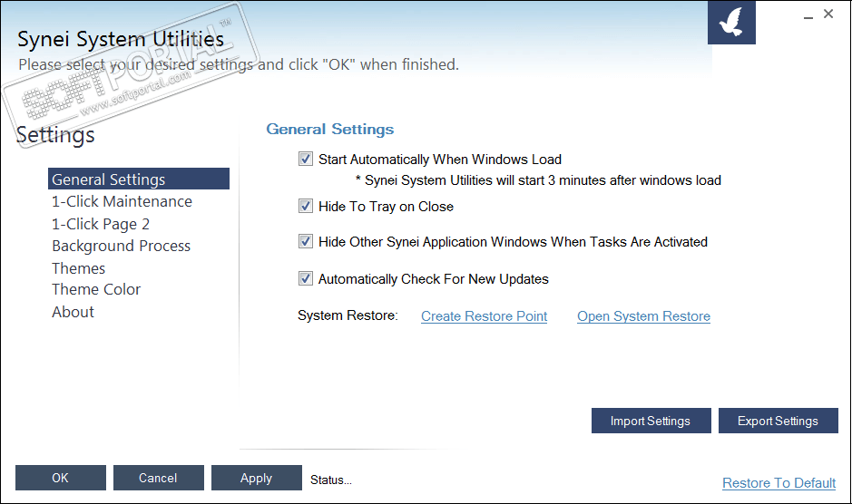Image resolution: width=852 pixels, height=504 pixels.
Task: Show the About page
Action: [73, 312]
